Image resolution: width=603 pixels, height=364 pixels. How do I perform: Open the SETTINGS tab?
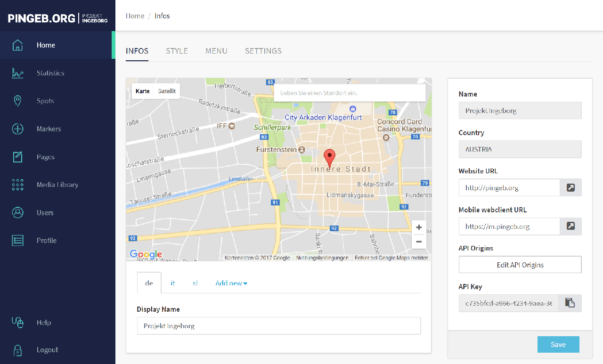263,51
